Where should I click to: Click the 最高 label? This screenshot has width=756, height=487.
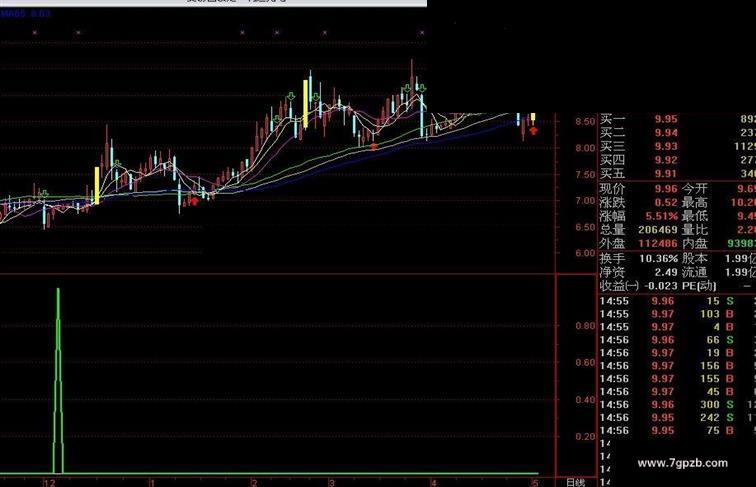[695, 203]
